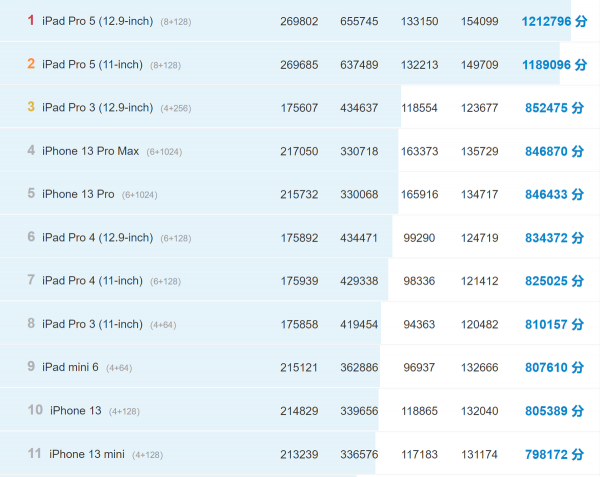The width and height of the screenshot is (600, 477).
Task: Click the value 336576
Action: pyautogui.click(x=359, y=454)
